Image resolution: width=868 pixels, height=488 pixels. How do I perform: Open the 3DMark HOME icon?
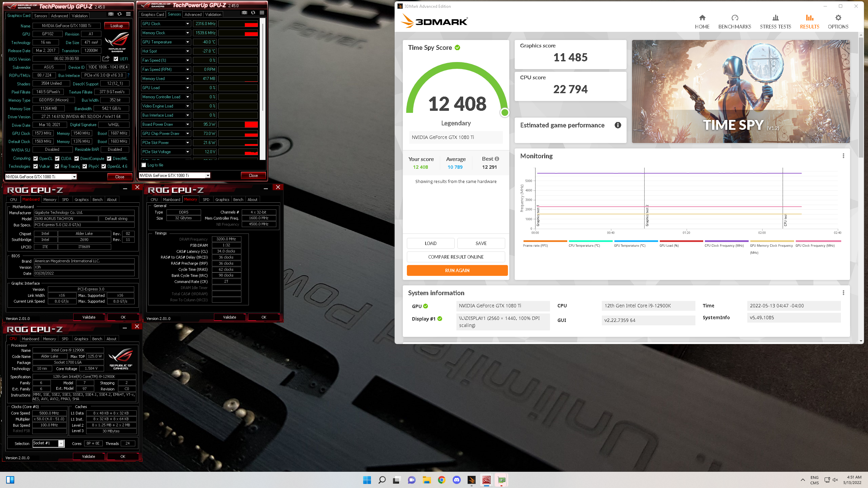point(702,18)
